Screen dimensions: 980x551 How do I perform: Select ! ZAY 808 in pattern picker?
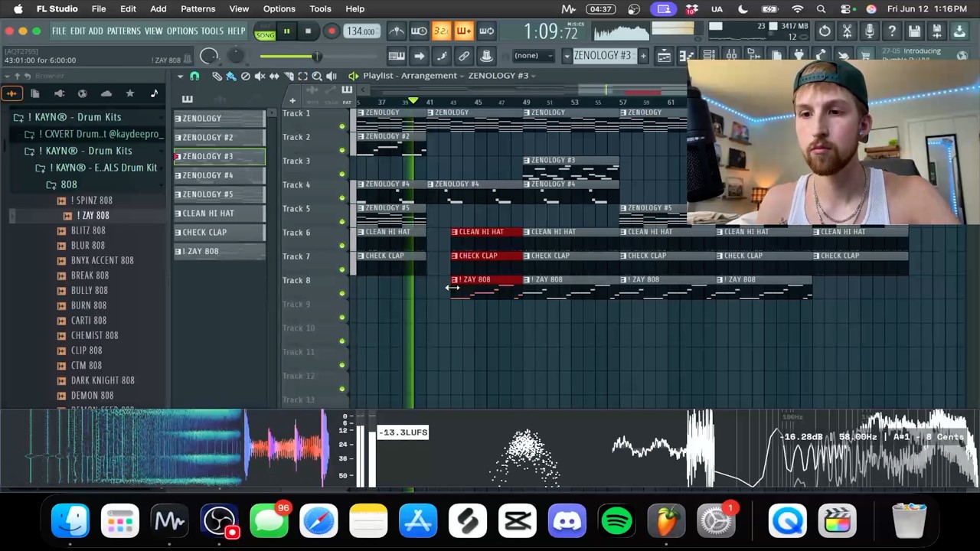tap(220, 252)
